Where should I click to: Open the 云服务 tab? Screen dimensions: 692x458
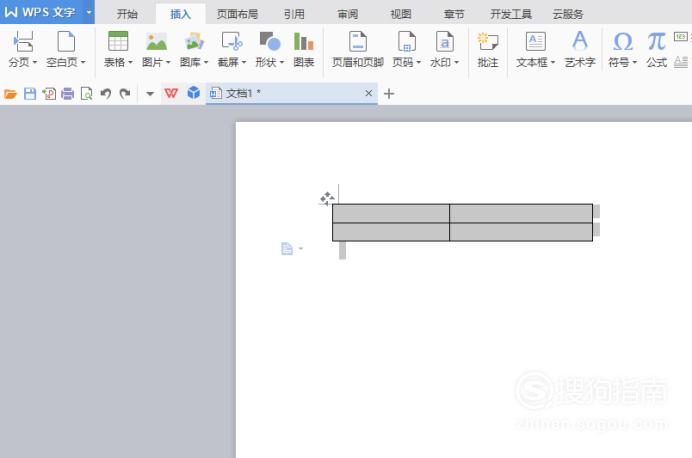[568, 14]
